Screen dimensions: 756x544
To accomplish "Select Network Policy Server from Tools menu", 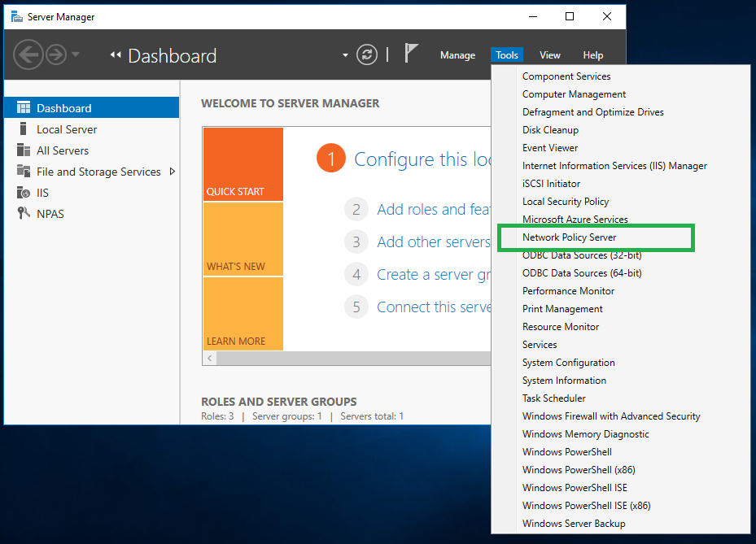I will pos(569,237).
